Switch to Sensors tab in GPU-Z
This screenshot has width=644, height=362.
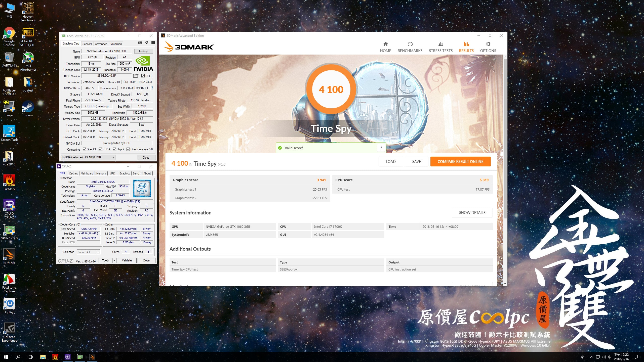coord(87,44)
